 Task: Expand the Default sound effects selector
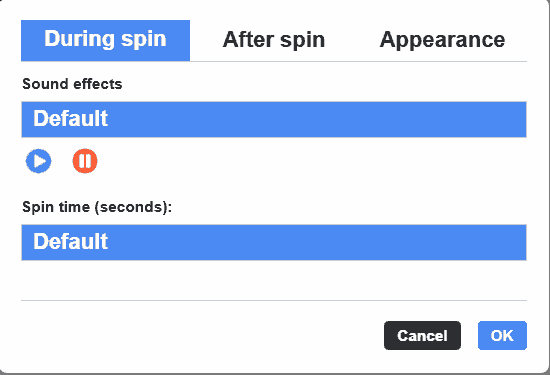274,119
